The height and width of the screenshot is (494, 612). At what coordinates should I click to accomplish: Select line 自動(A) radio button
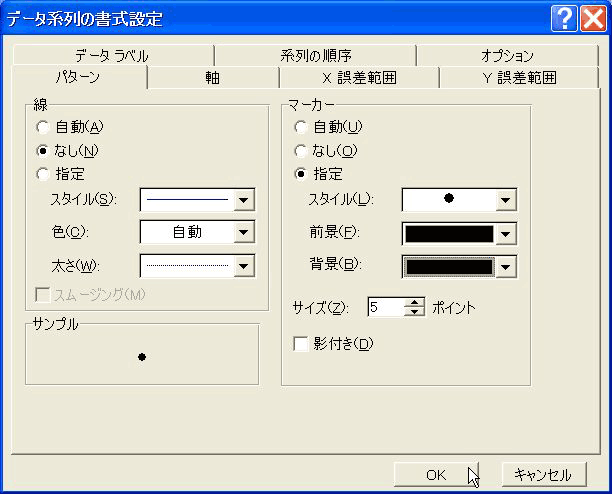[x=42, y=127]
